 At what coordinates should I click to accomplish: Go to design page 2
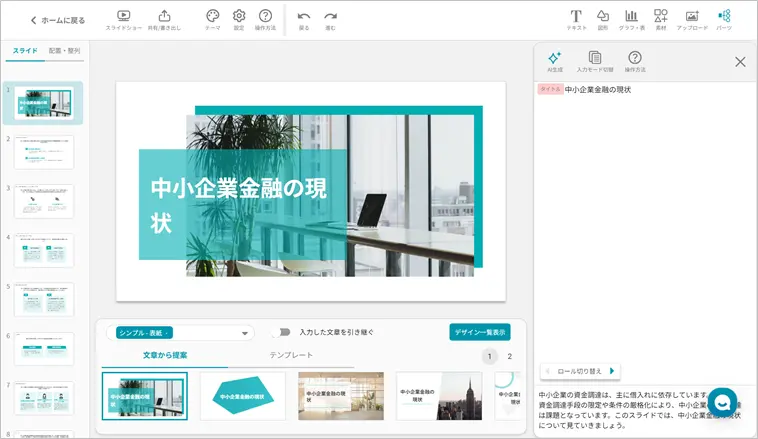tap(510, 356)
